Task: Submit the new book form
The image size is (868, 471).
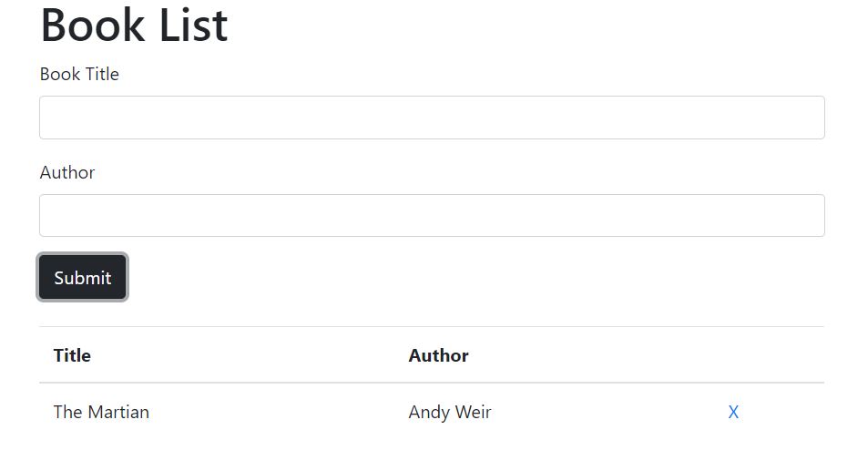Action: pos(83,277)
